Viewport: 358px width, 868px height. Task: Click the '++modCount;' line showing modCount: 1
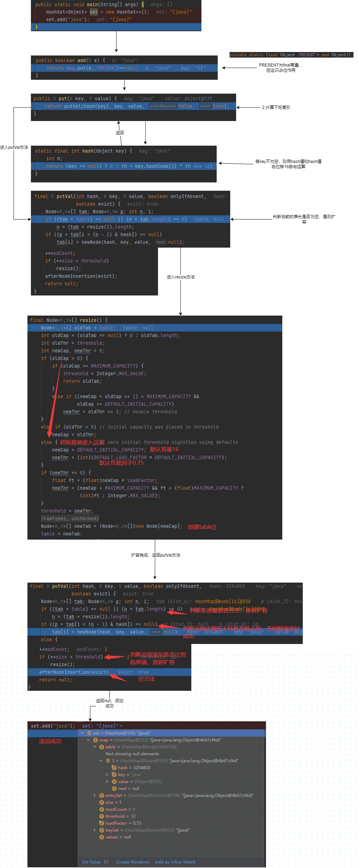click(x=54, y=649)
